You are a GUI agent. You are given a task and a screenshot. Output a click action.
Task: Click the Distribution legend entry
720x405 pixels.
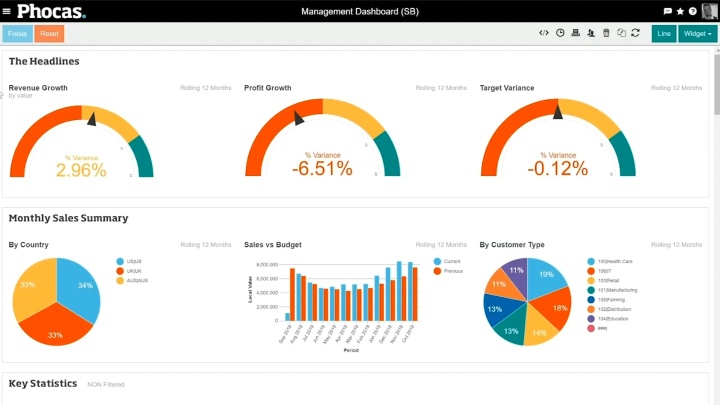coord(610,309)
